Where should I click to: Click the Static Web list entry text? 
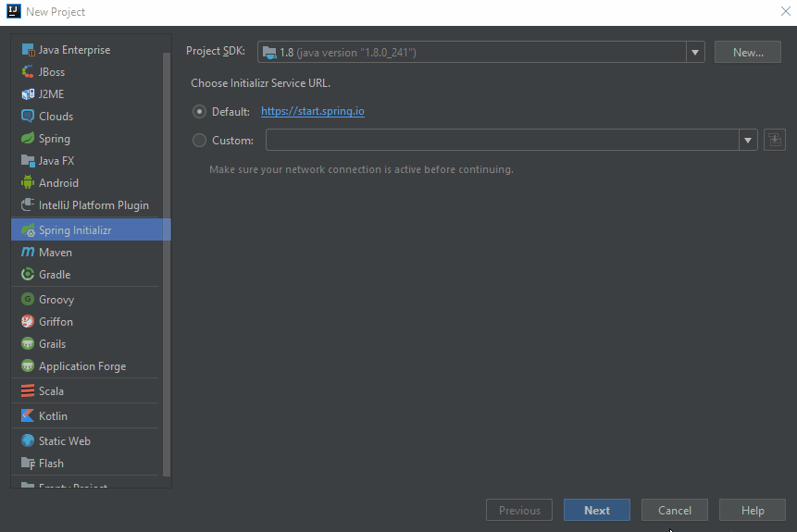click(65, 441)
